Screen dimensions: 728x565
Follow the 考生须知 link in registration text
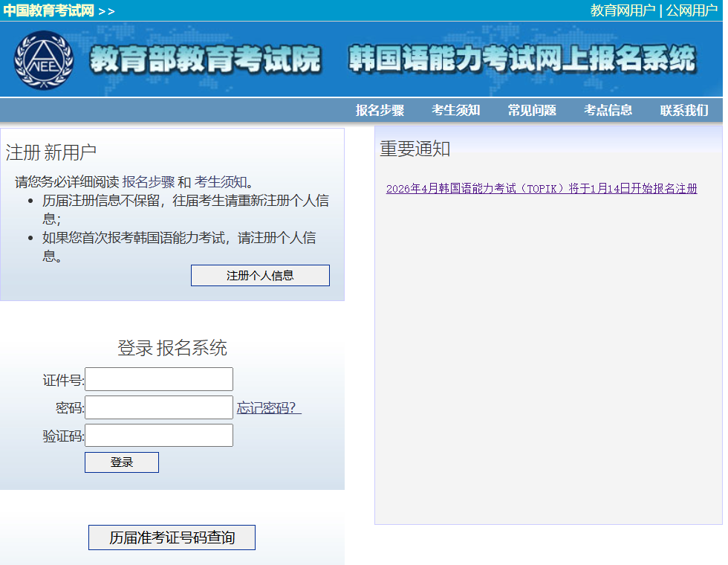click(x=221, y=182)
